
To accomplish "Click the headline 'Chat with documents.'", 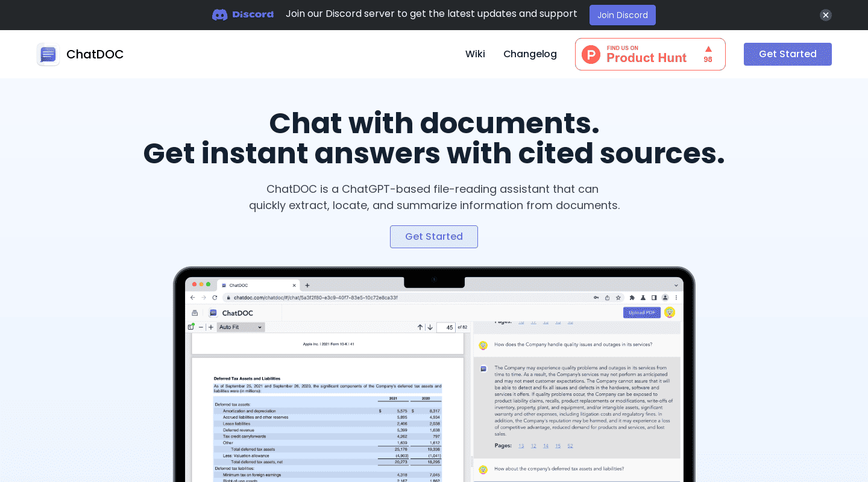I will point(434,123).
